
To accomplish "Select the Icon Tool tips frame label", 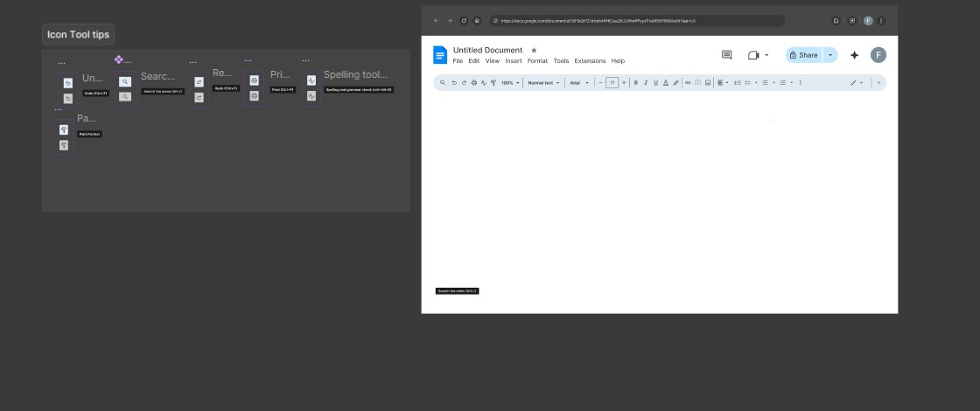I will (x=78, y=34).
